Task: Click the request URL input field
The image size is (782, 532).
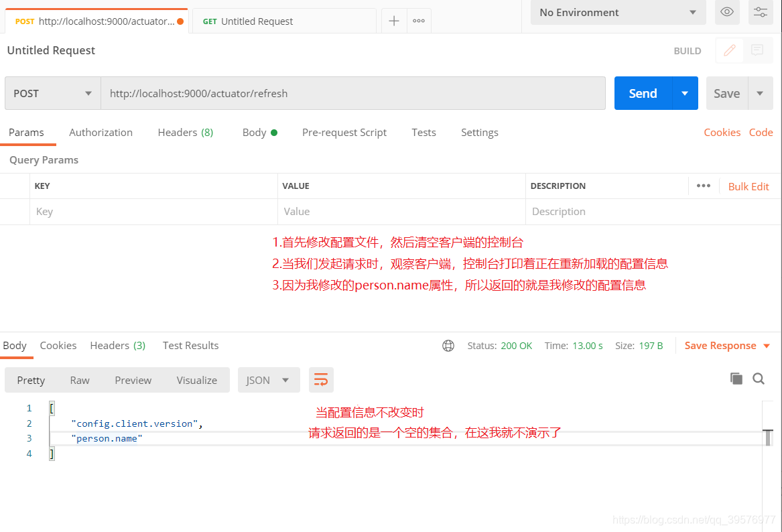Action: [x=353, y=93]
